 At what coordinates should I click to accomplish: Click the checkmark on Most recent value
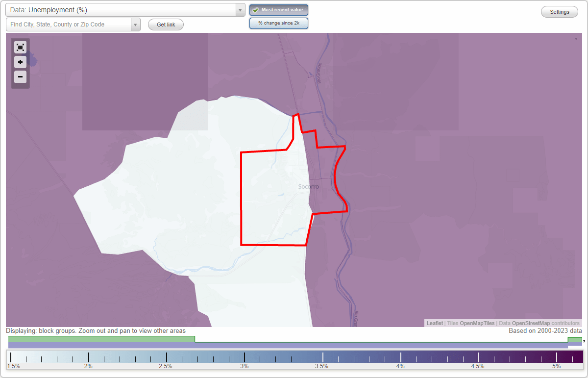[256, 10]
